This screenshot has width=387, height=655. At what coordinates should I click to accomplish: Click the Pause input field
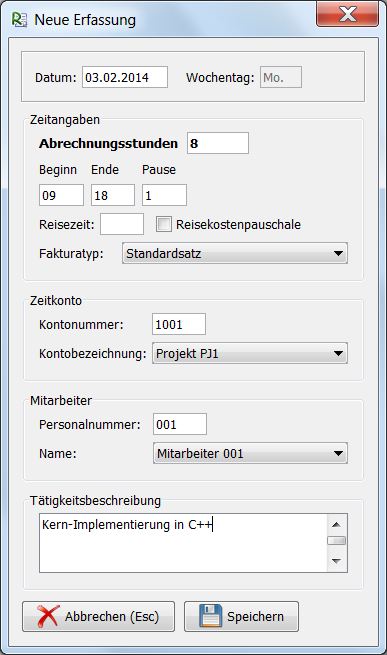click(164, 195)
